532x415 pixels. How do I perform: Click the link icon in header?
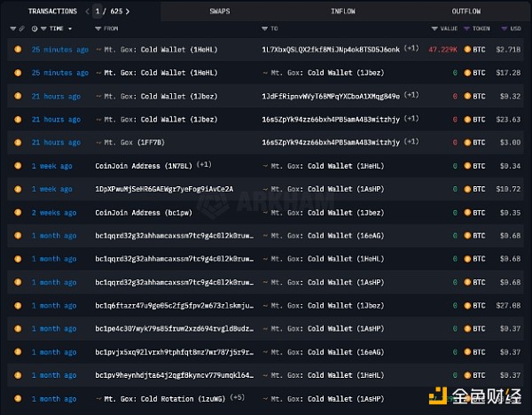[21, 28]
